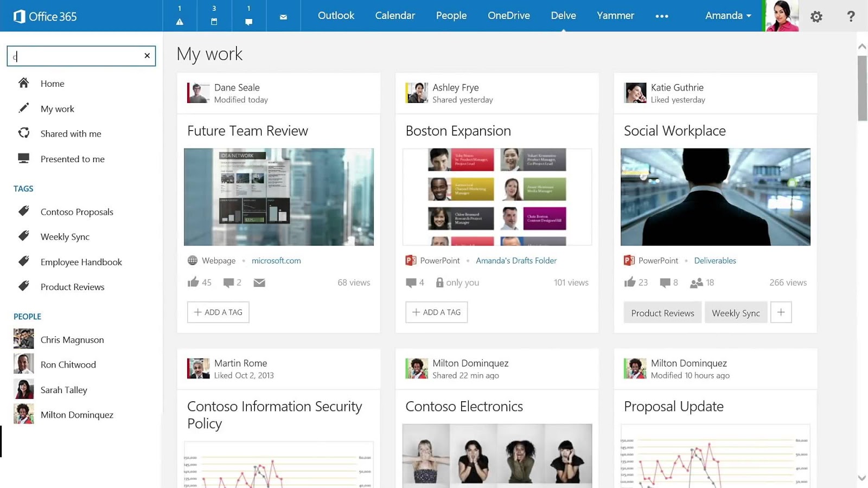Open the Deliverables link
Image resolution: width=868 pixels, height=488 pixels.
click(715, 261)
